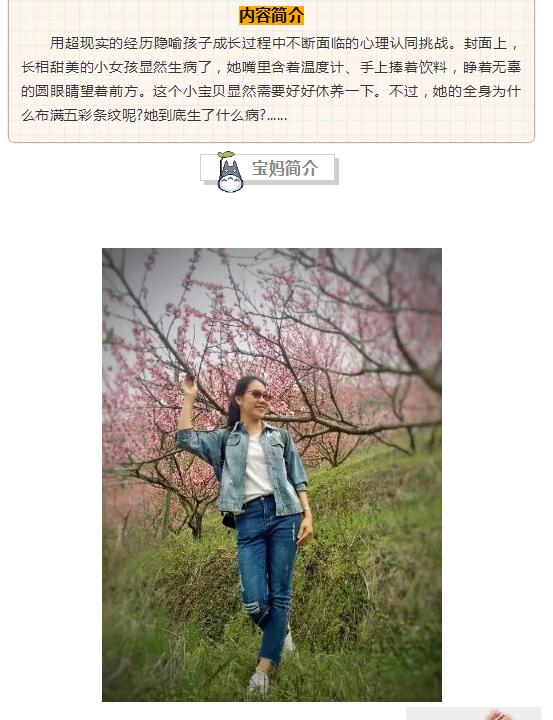Click the Totoro cartoon icon
Screen dimensions: 553x720
(x=230, y=173)
